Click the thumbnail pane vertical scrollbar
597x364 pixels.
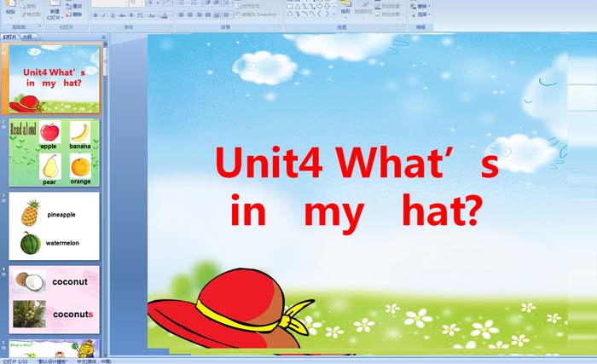(x=106, y=198)
